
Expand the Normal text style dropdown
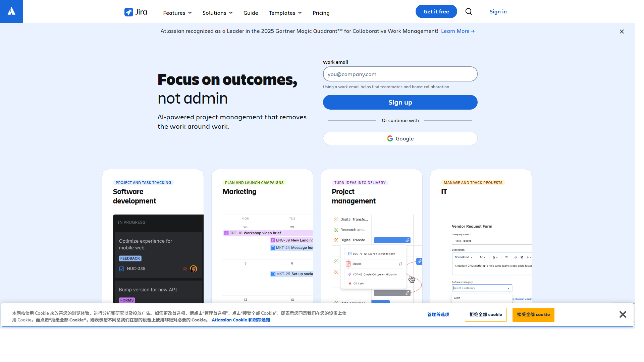[464, 257]
